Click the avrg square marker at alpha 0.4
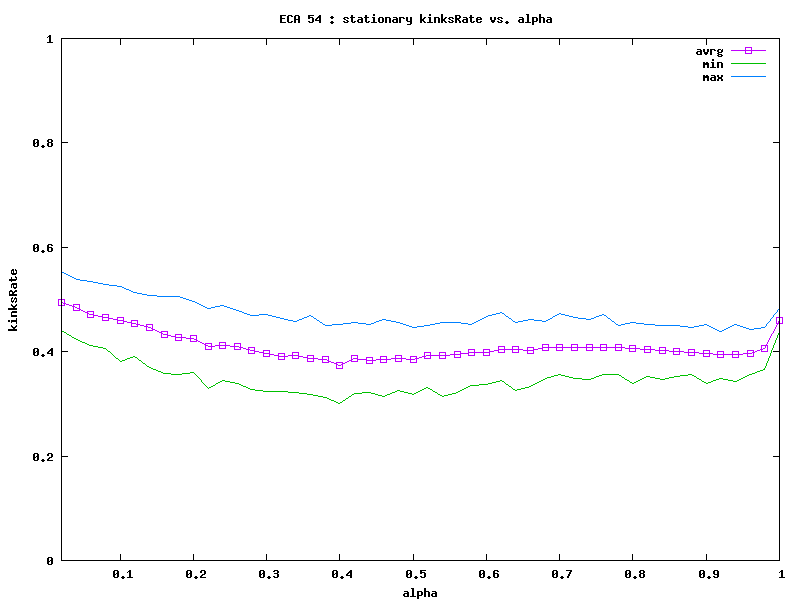 point(340,366)
